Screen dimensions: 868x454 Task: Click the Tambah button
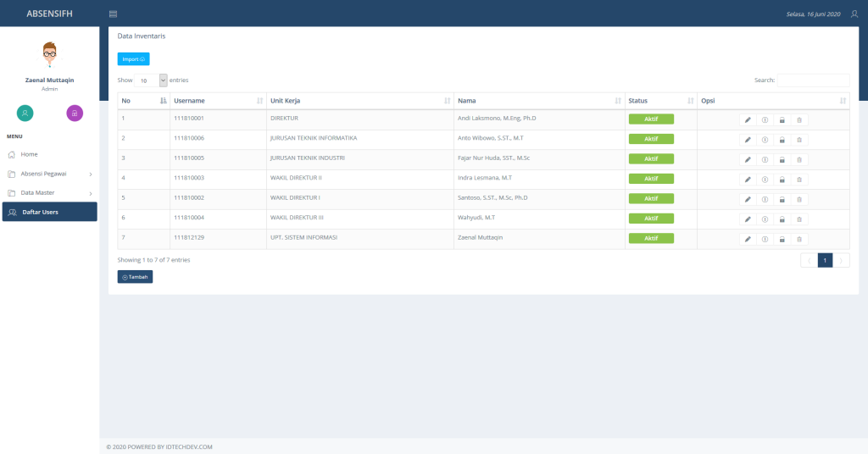click(135, 277)
